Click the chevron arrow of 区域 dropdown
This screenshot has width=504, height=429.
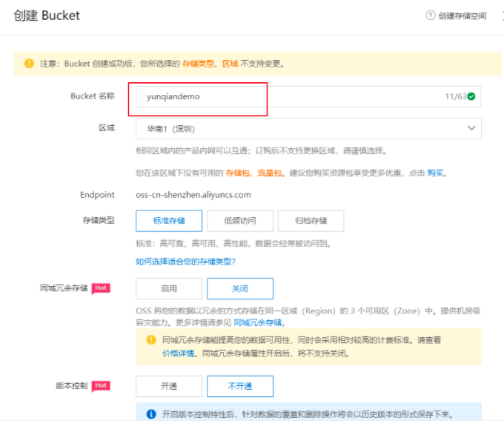click(471, 128)
